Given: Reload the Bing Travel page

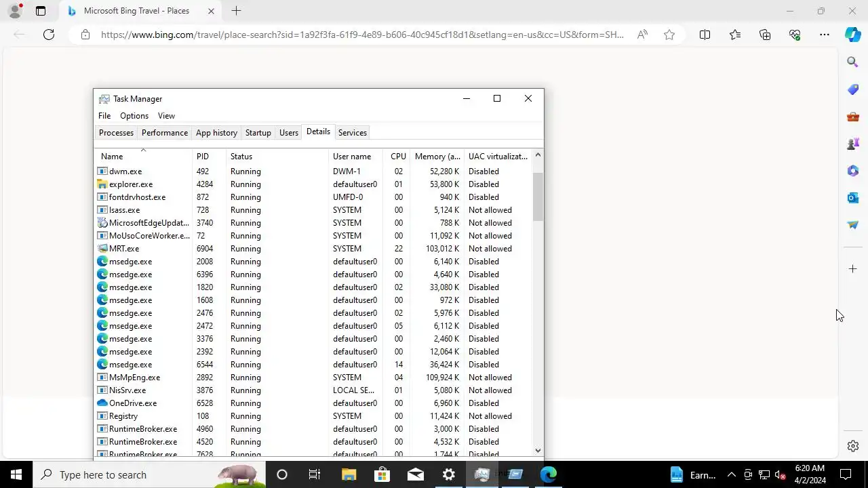Looking at the screenshot, I should point(49,35).
